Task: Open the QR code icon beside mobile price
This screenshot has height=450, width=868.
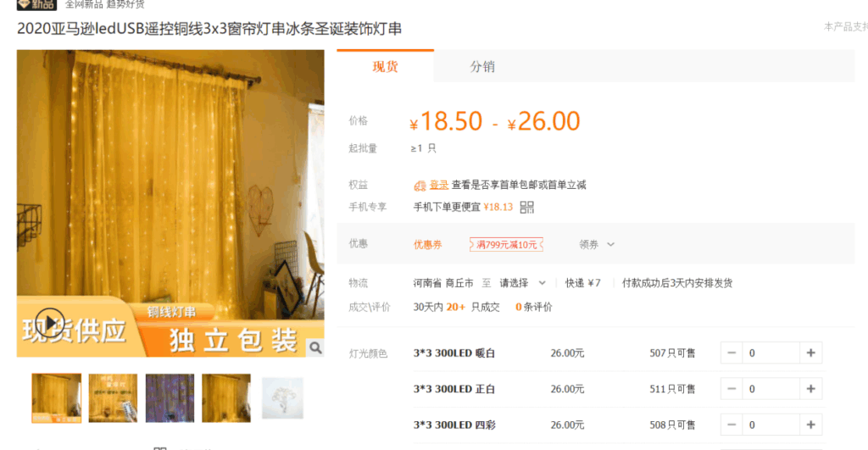Action: click(x=526, y=207)
